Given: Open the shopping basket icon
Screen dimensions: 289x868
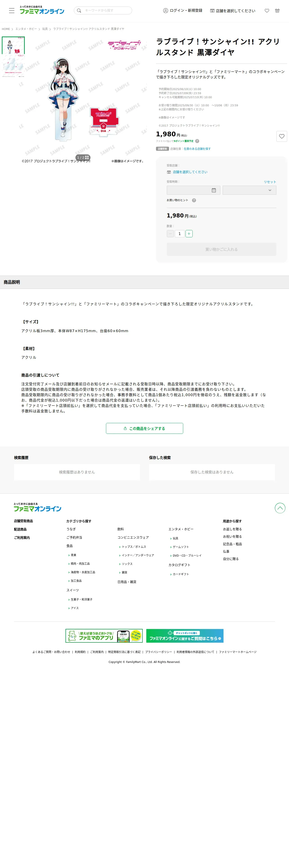Looking at the screenshot, I should pos(277,10).
